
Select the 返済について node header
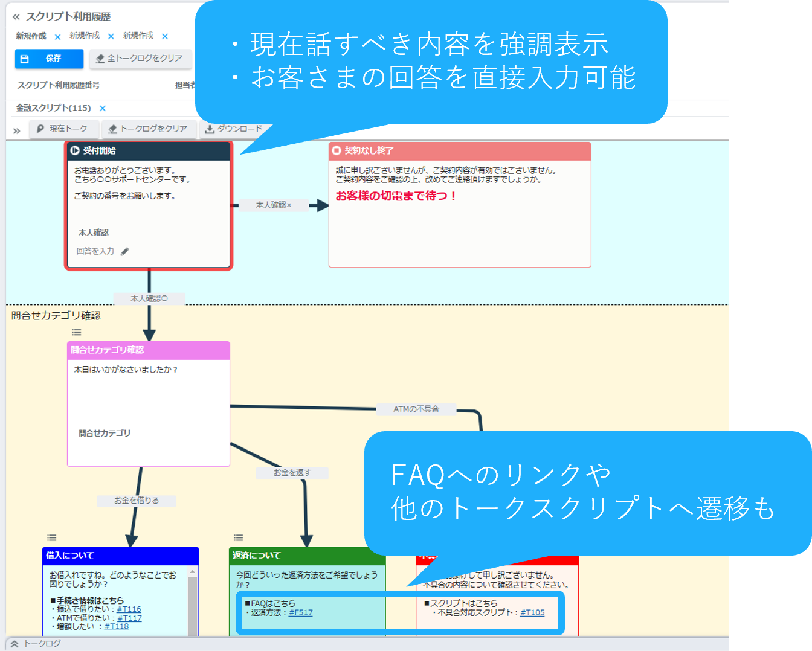(x=308, y=556)
